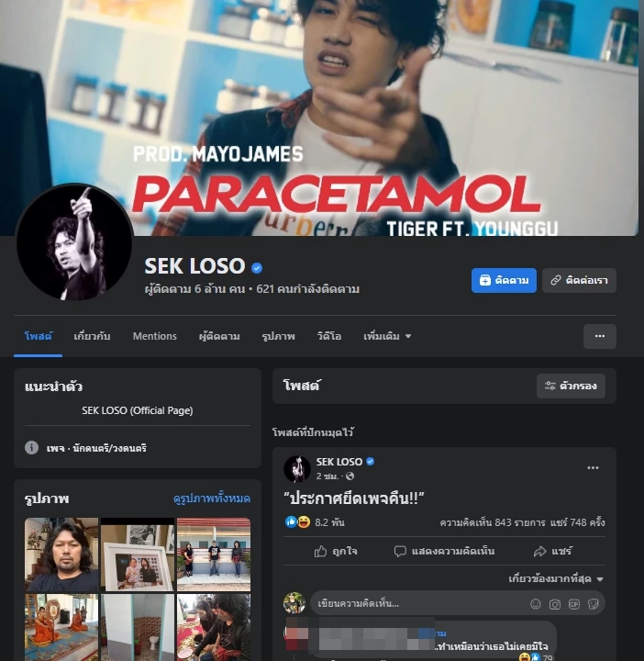Switch to the วิดีโอ tab
Image resolution: width=644 pixels, height=661 pixels.
click(x=328, y=337)
